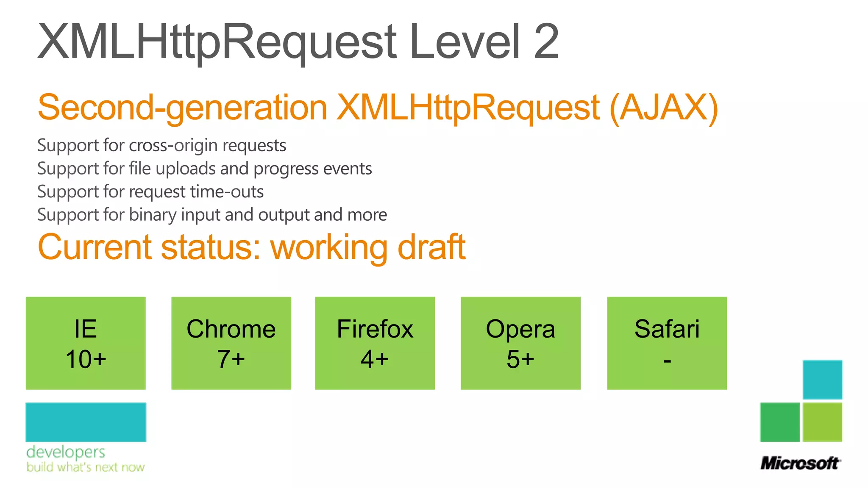The width and height of the screenshot is (868, 488).
Task: Click the developers logo text
Action: pyautogui.click(x=66, y=452)
